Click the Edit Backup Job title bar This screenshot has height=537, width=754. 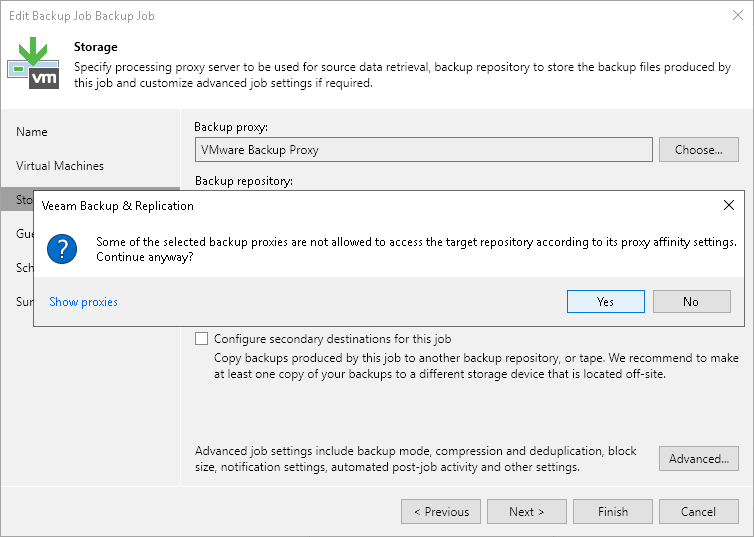tap(300, 16)
